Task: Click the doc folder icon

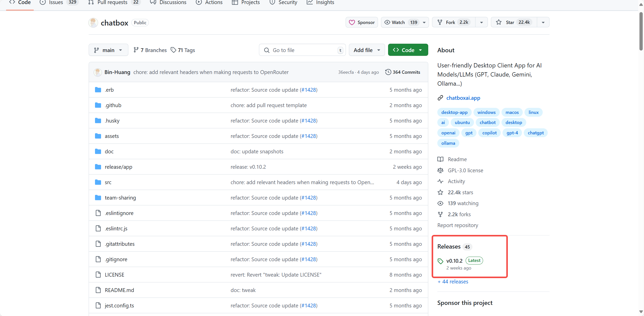Action: click(x=98, y=152)
